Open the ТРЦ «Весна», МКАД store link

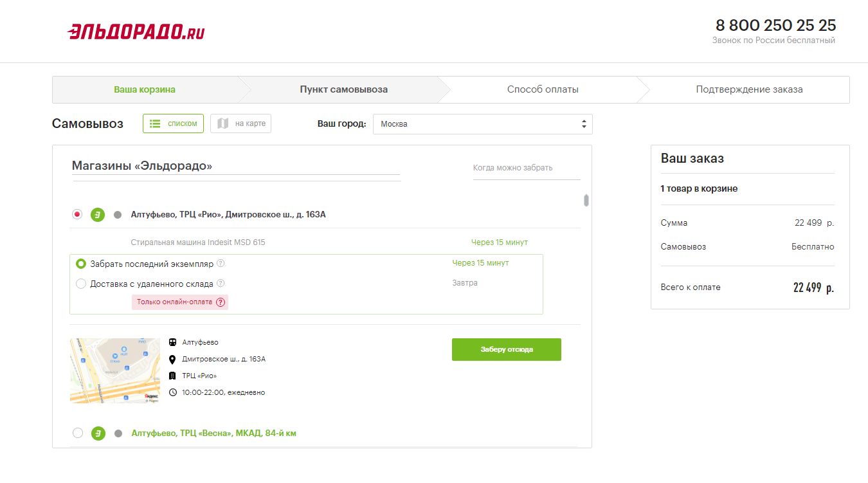click(213, 433)
